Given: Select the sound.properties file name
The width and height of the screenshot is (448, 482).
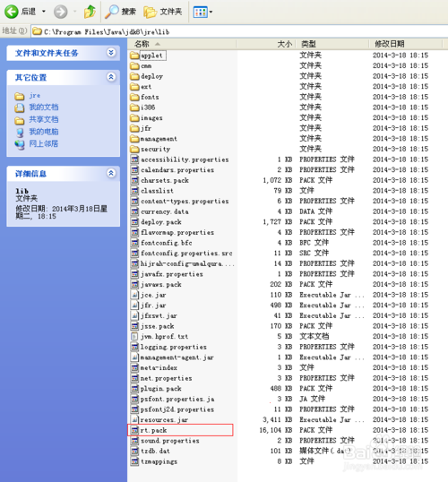Looking at the screenshot, I should (169, 441).
